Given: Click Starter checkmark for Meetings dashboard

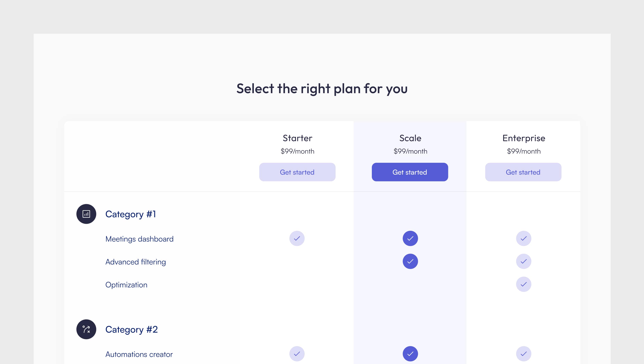Looking at the screenshot, I should click(x=297, y=238).
